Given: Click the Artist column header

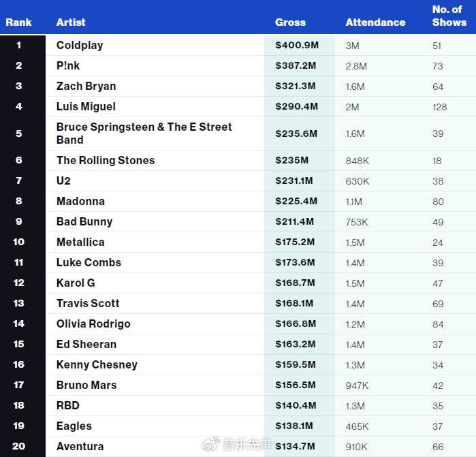Looking at the screenshot, I should pos(71,22).
